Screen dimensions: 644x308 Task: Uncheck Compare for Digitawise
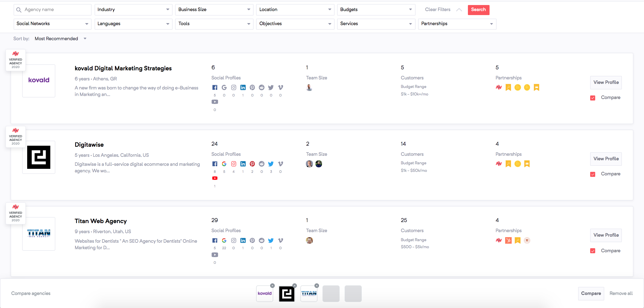pyautogui.click(x=593, y=174)
